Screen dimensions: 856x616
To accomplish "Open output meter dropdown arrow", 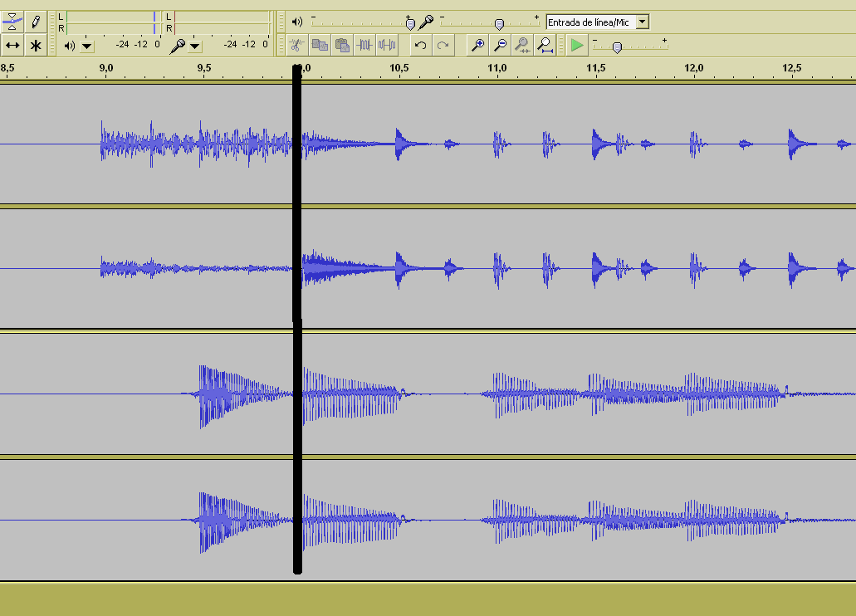I will (x=87, y=46).
